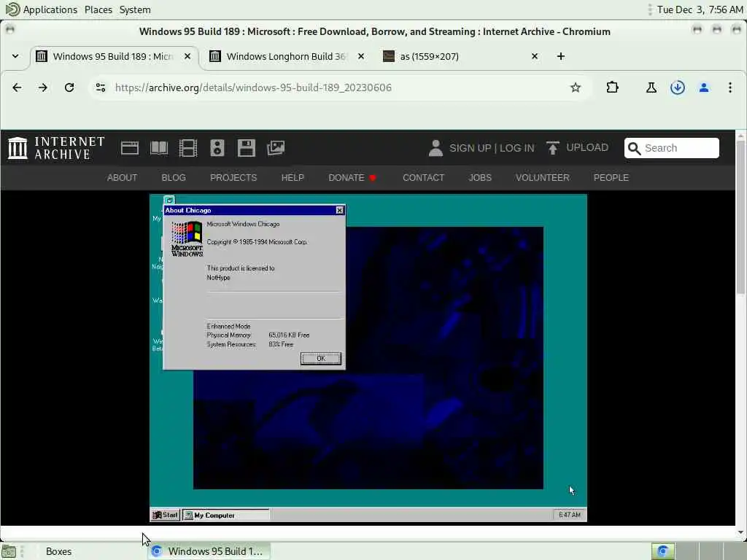Reload the page
This screenshot has width=747, height=560.
point(69,87)
